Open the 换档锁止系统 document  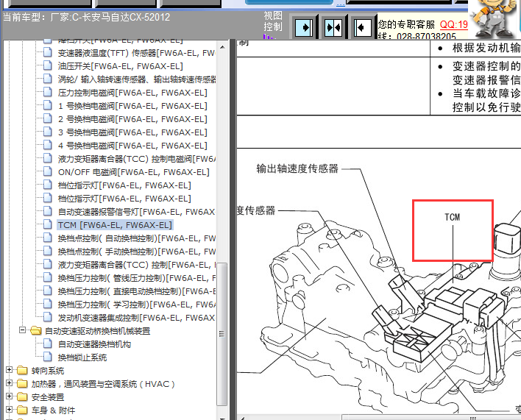82,357
